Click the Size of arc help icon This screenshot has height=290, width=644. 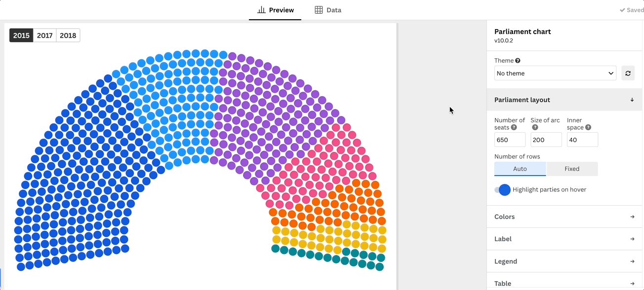click(x=535, y=127)
